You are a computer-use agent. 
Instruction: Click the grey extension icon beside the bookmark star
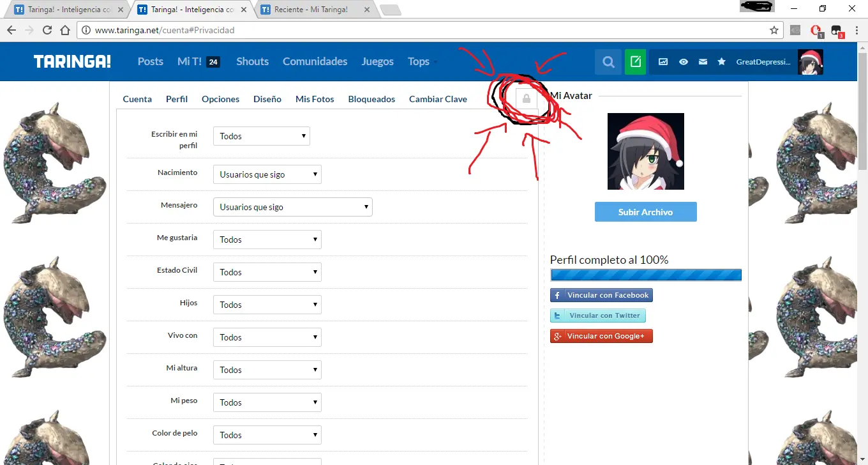tap(795, 30)
